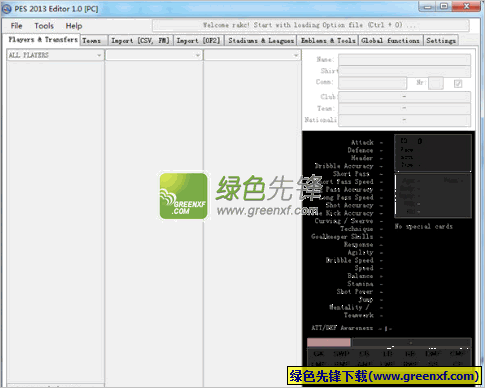Go to the Global functions tab
The image size is (485, 388).
[391, 40]
